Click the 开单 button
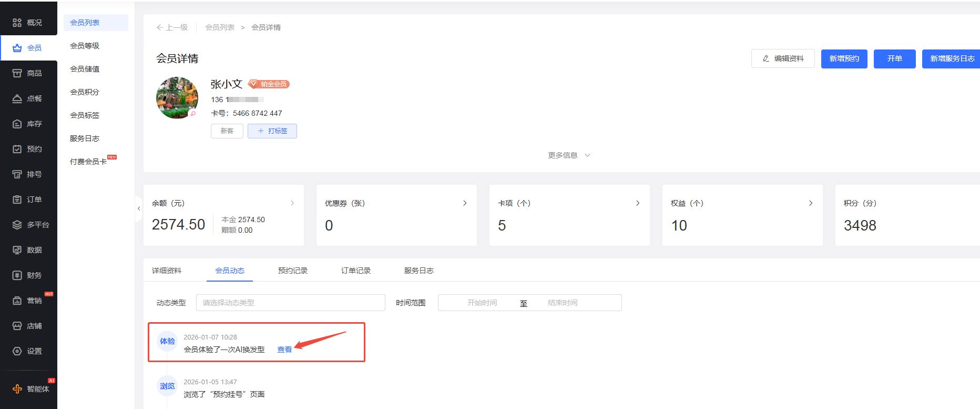 [x=895, y=58]
